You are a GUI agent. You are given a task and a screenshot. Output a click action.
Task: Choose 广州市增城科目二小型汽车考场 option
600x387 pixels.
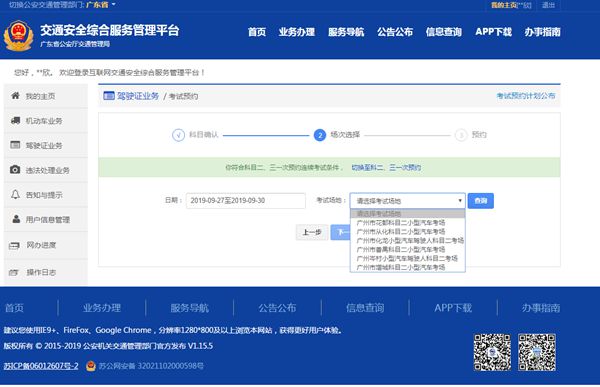[x=408, y=267]
